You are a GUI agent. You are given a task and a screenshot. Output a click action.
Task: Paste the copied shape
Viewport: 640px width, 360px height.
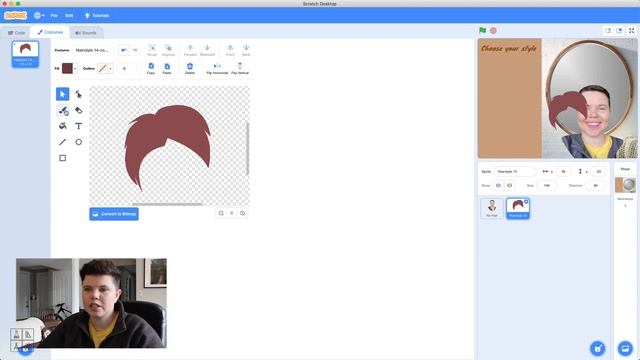tap(167, 68)
